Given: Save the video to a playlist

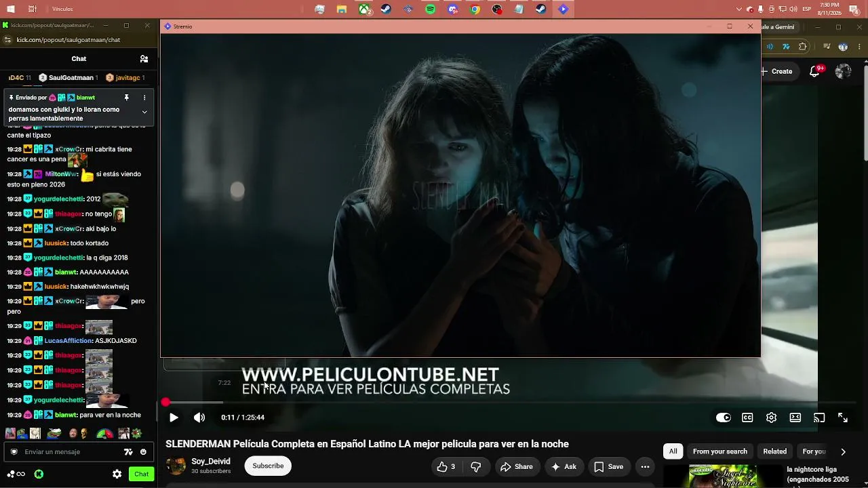Looking at the screenshot, I should coord(608,466).
